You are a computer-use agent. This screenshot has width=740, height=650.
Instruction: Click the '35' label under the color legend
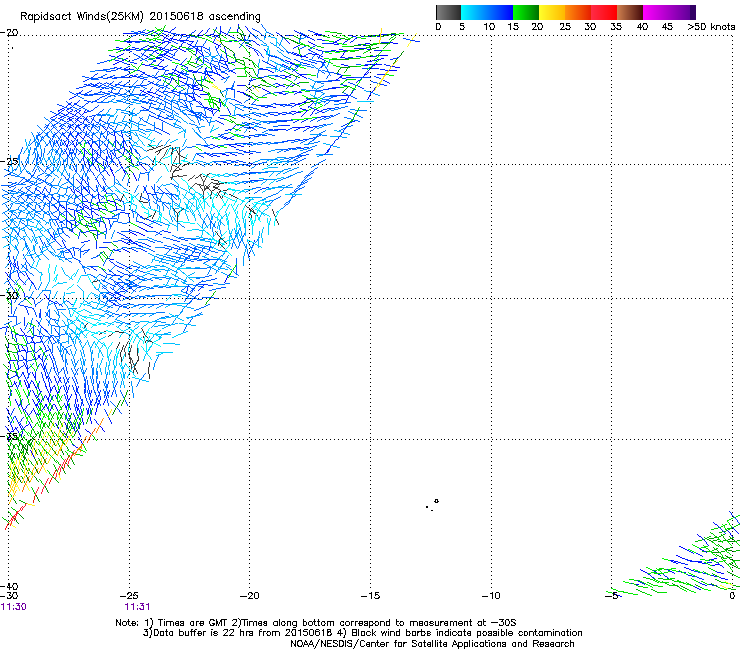[616, 27]
